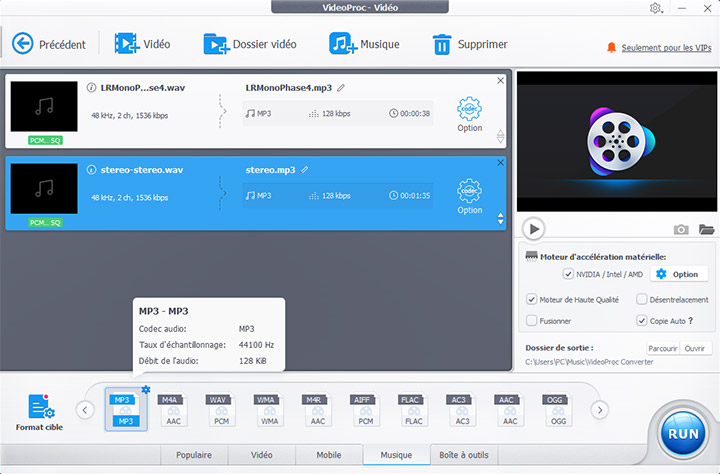Image resolution: width=720 pixels, height=474 pixels.
Task: Play the preview
Action: click(x=534, y=229)
